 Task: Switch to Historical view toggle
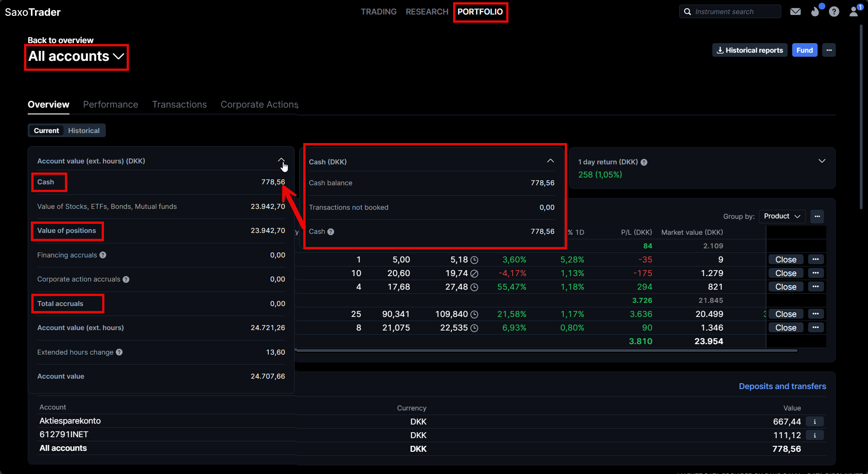point(84,131)
